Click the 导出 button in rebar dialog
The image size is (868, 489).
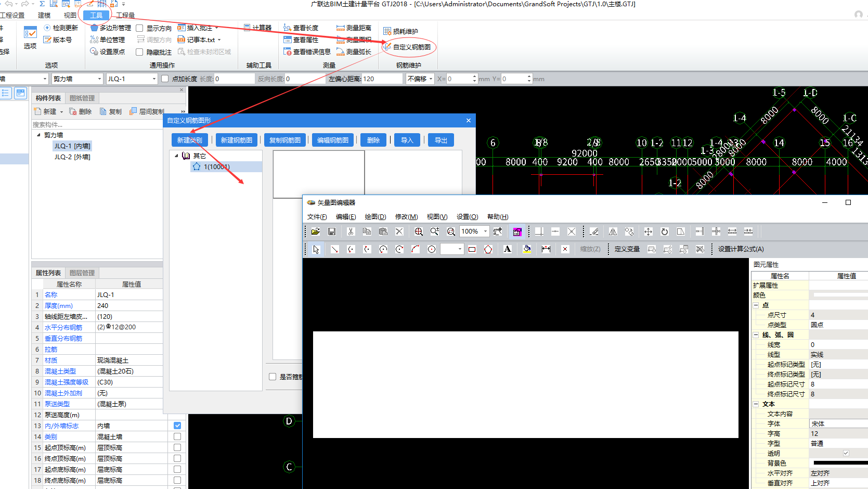(441, 140)
